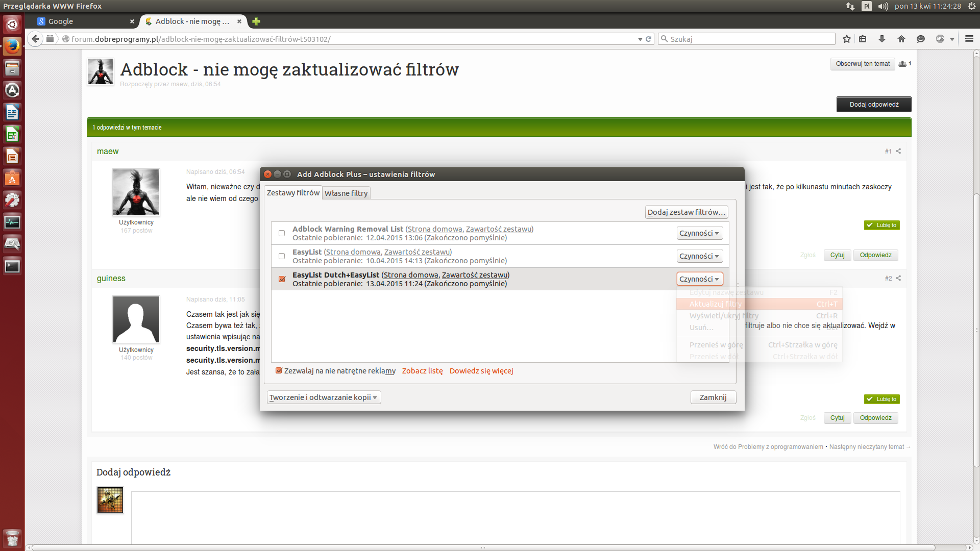980x551 pixels.
Task: Reload the page using refresh icon
Action: pos(649,39)
